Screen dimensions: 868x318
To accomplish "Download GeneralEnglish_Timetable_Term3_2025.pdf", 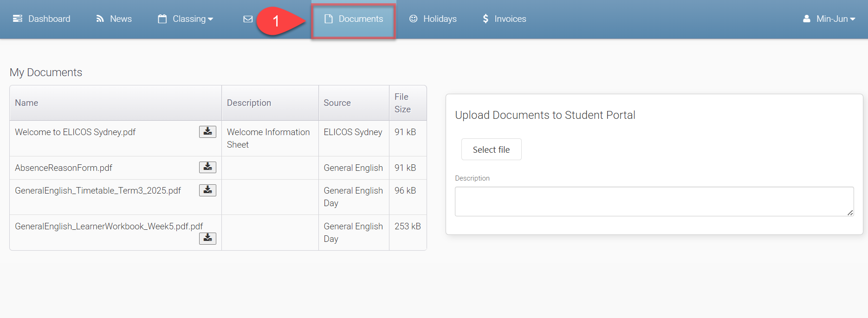I will pos(207,190).
